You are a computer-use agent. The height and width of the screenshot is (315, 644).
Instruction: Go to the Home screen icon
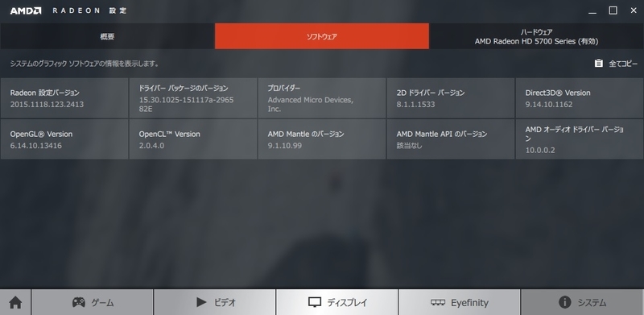point(15,302)
